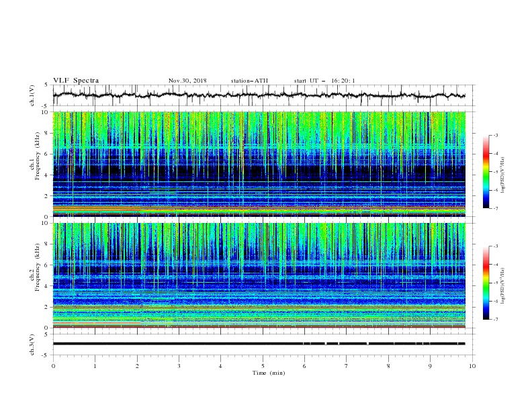Click time axis tick label '9'
The height and width of the screenshot is (411, 532).
[430, 366]
